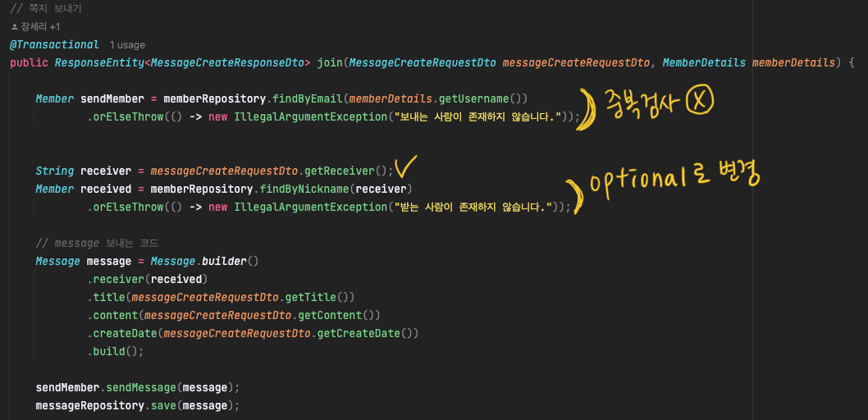Click the comment '// 쪽지 보내기'
This screenshot has width=868, height=420.
coord(47,9)
